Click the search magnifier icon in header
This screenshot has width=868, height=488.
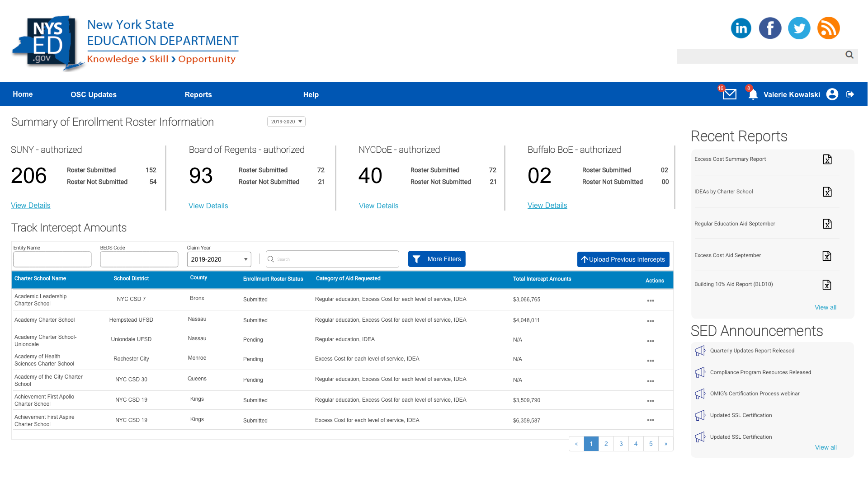coord(849,55)
